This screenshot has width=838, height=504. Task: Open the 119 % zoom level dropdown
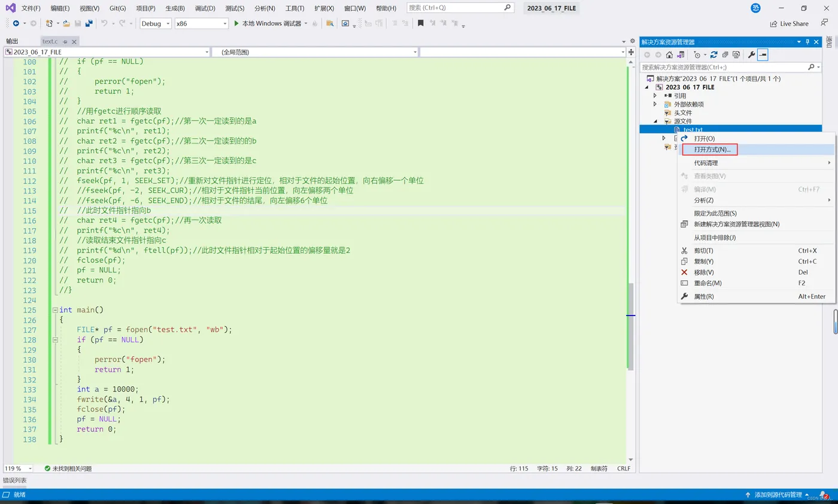click(19, 469)
